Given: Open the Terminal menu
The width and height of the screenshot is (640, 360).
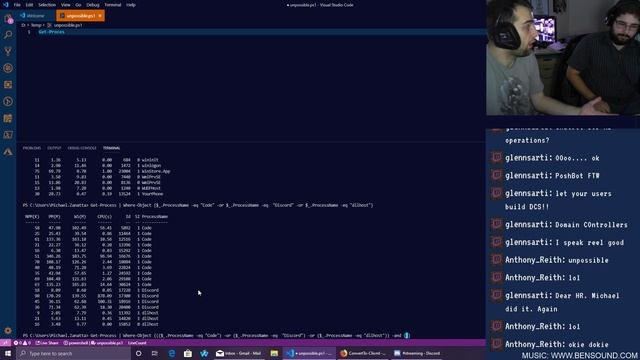Looking at the screenshot, I should click(113, 5).
